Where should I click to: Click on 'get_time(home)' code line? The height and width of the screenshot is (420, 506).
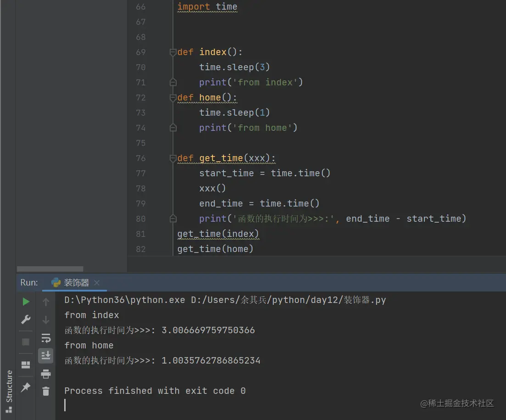point(215,249)
